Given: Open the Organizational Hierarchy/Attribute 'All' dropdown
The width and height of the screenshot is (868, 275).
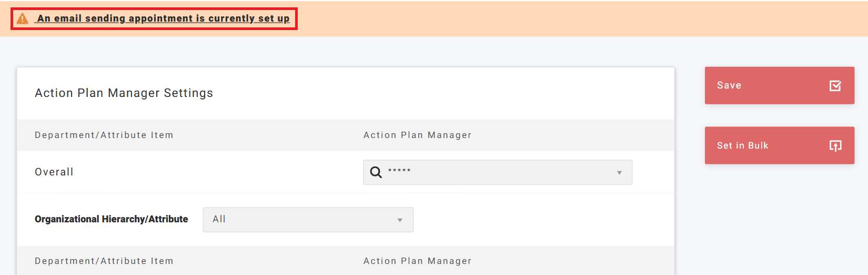Looking at the screenshot, I should click(308, 220).
